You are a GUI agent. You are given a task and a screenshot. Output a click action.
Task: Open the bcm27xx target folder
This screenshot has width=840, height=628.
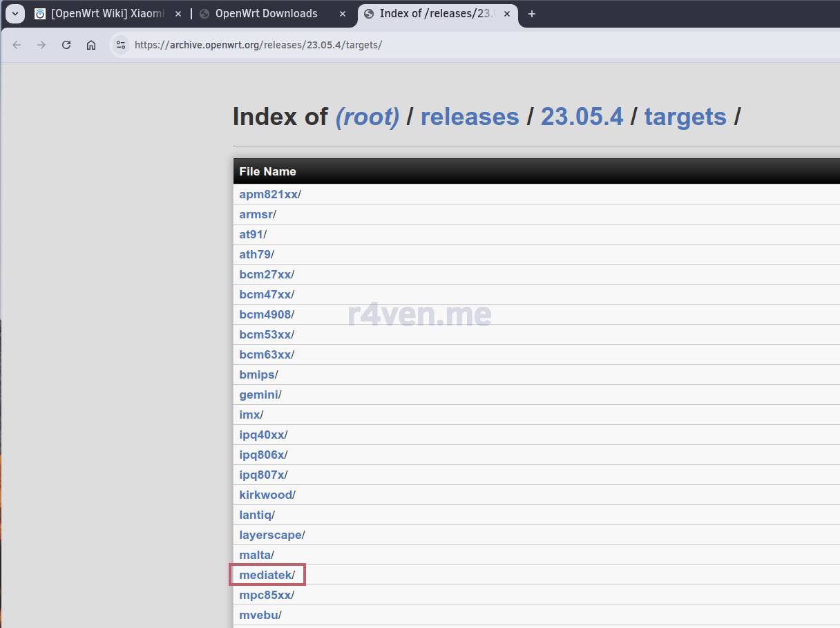[x=265, y=274]
